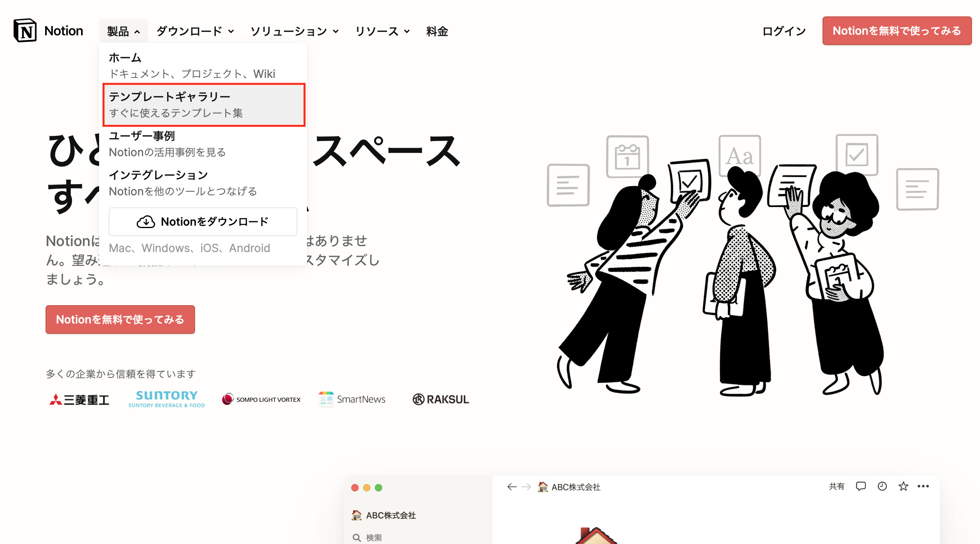The width and height of the screenshot is (980, 544).
Task: Select ABC株式会社 workspace in preview sidebar
Action: [x=384, y=515]
